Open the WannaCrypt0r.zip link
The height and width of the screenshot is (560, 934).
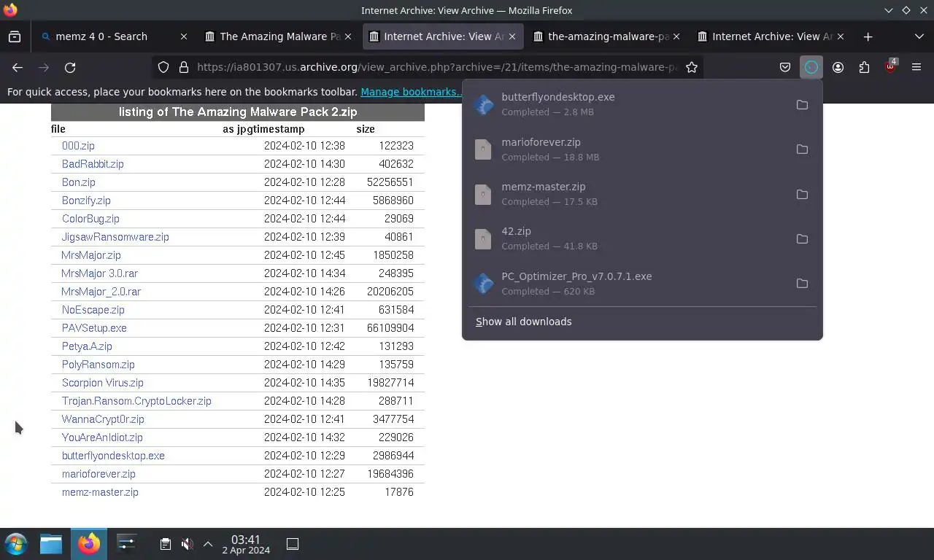103,419
